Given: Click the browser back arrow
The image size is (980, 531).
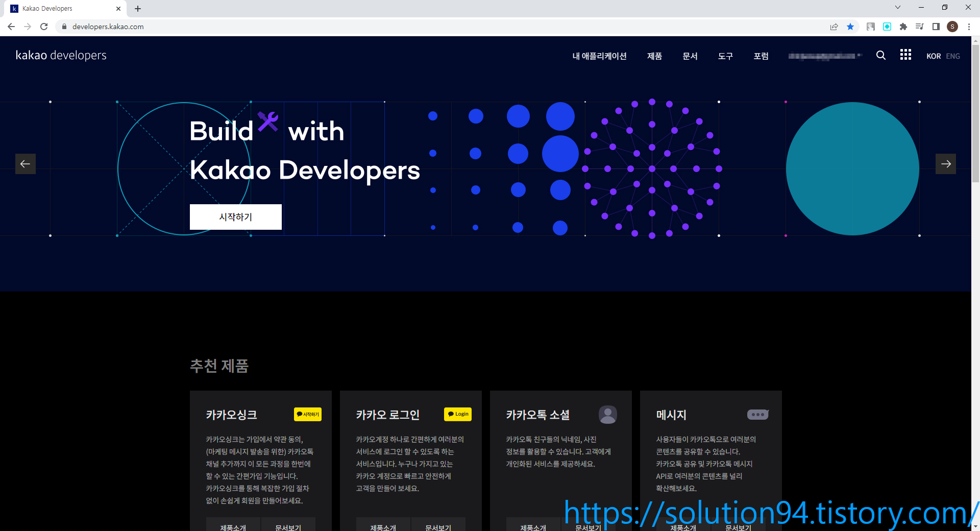Looking at the screenshot, I should 11,27.
